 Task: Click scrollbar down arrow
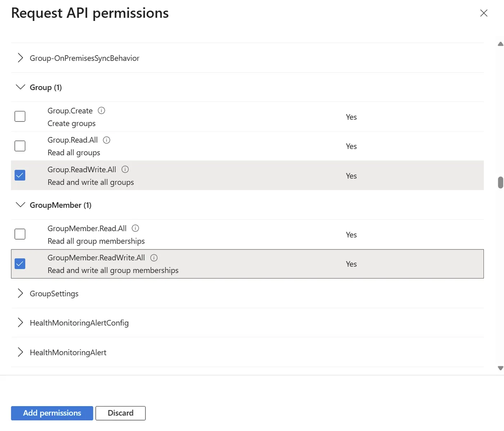[500, 368]
